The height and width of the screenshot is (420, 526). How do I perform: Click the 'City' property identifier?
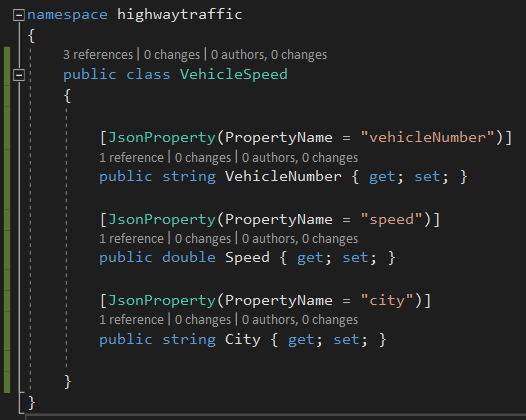pyautogui.click(x=243, y=339)
